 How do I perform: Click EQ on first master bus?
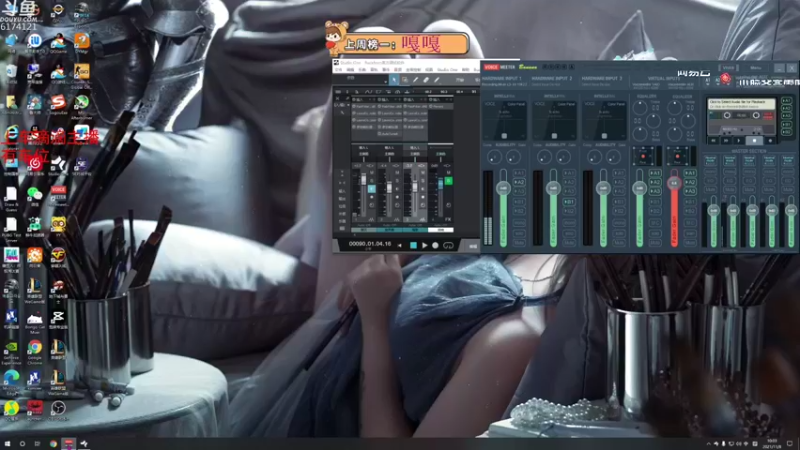710,181
